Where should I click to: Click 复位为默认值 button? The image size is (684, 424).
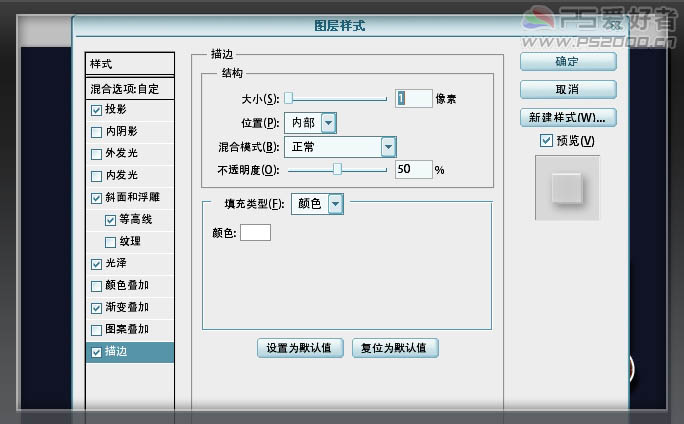tap(395, 348)
